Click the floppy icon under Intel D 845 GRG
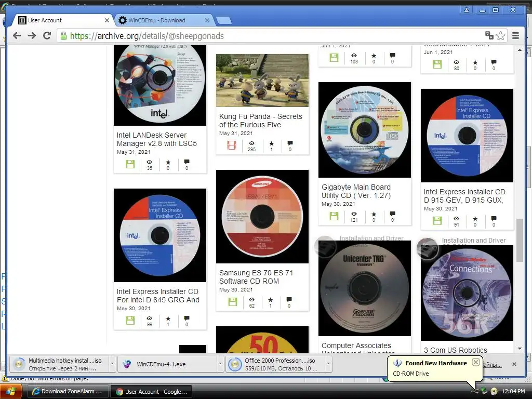This screenshot has width=532, height=399. click(x=130, y=321)
